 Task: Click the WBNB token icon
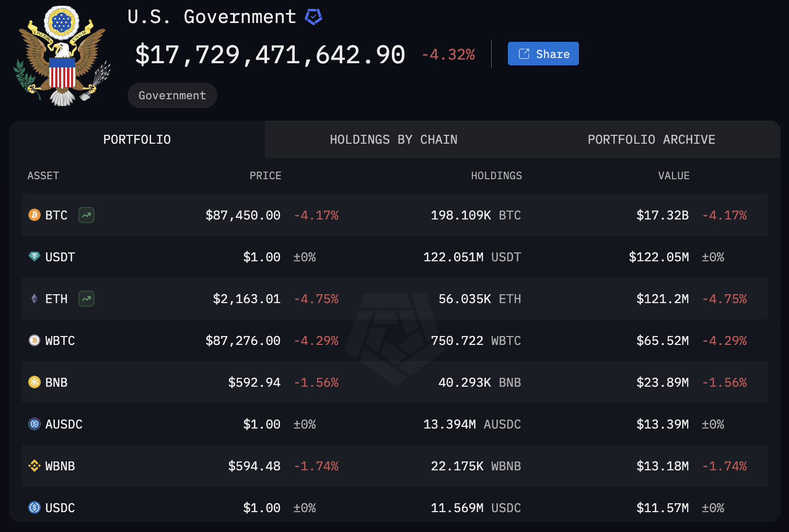[x=34, y=466]
